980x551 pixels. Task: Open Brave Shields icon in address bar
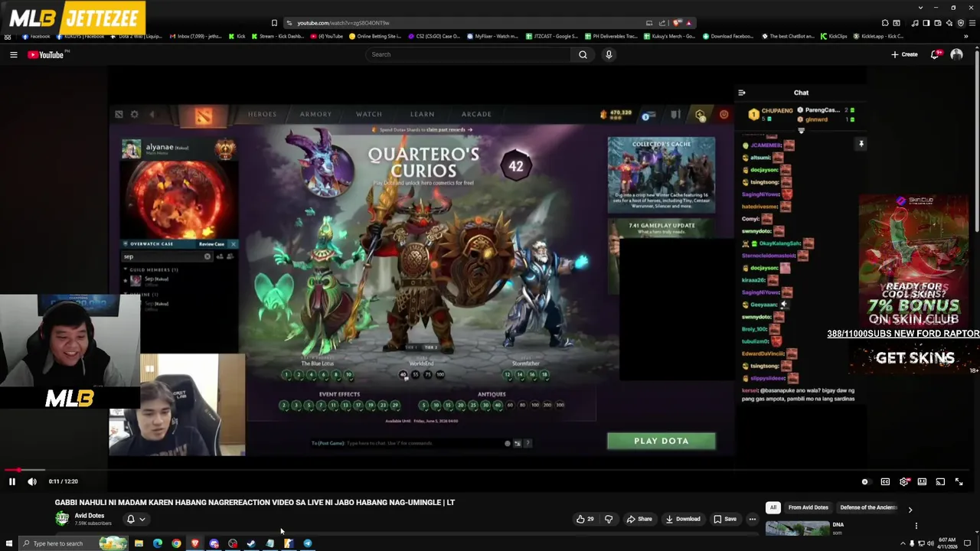coord(677,23)
